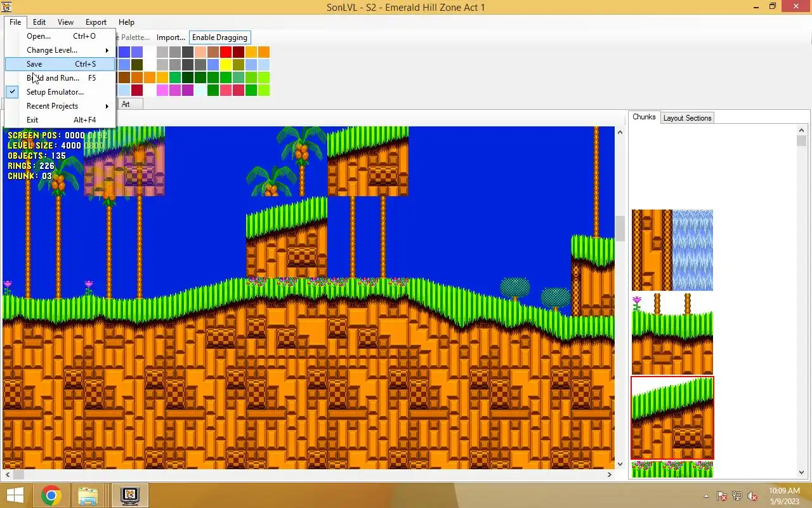Image resolution: width=812 pixels, height=508 pixels.
Task: Open the Export menu
Action: [x=96, y=22]
